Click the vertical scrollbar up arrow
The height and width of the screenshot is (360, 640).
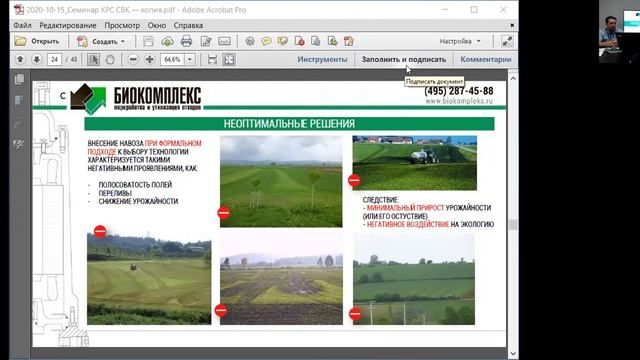pos(513,78)
